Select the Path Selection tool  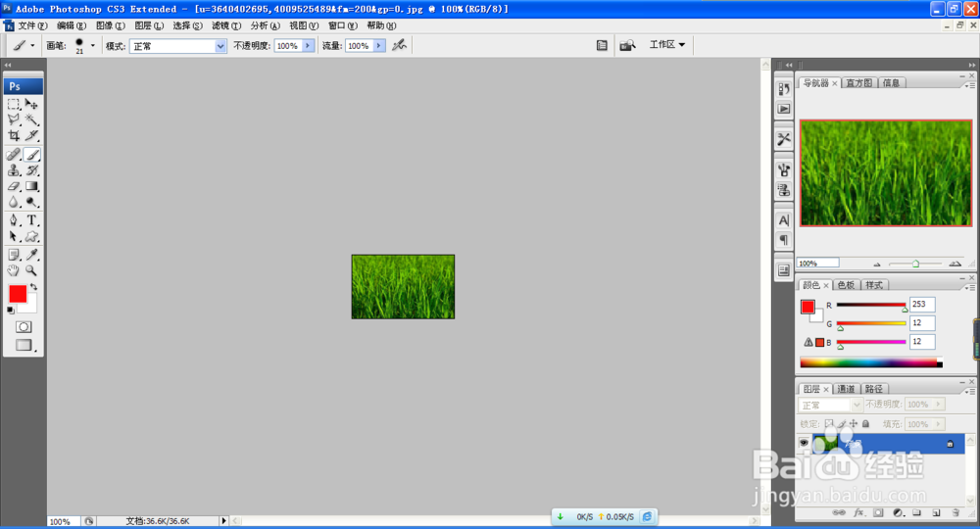click(x=14, y=236)
